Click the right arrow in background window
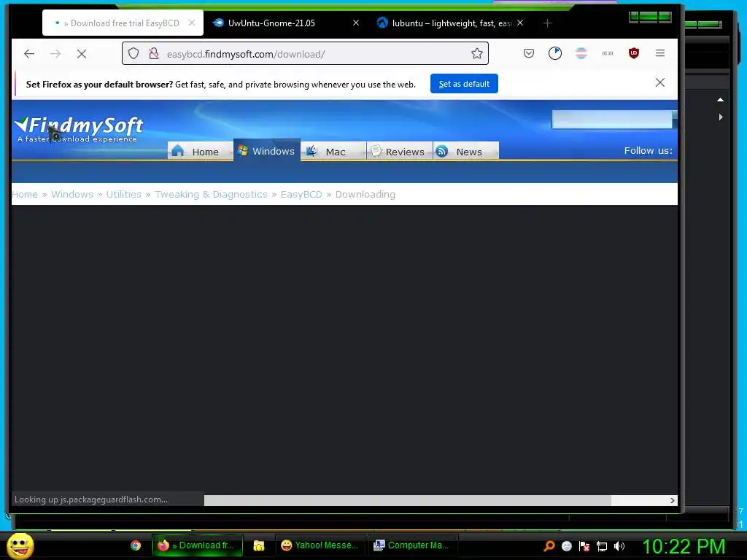The image size is (747, 560). (x=721, y=117)
